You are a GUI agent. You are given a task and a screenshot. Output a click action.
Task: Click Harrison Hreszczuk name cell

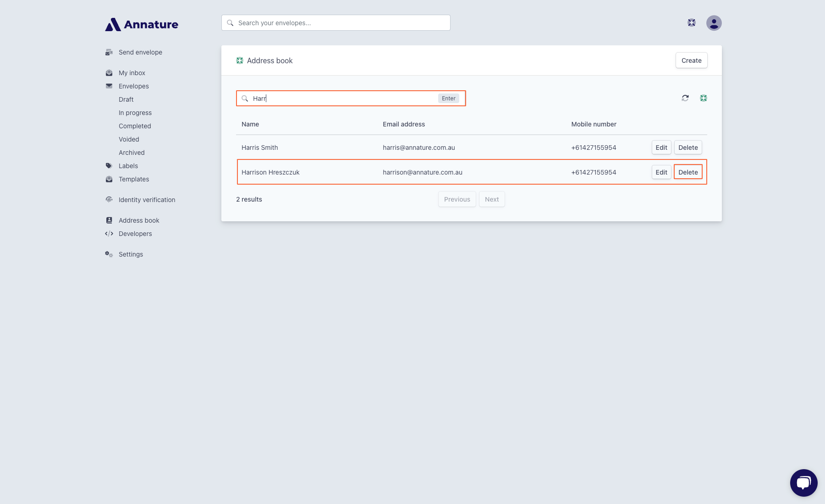[x=270, y=172]
